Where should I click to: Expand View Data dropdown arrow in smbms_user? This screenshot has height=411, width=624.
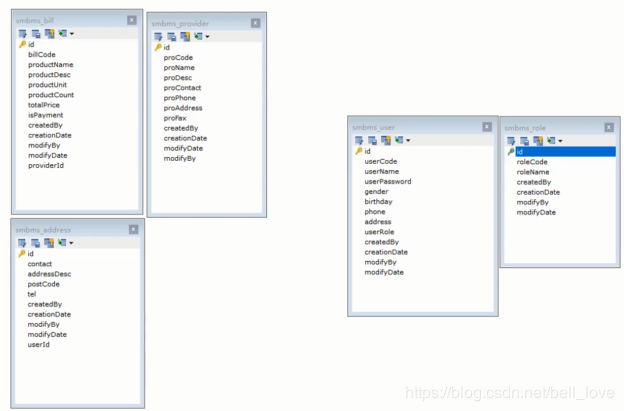408,140
